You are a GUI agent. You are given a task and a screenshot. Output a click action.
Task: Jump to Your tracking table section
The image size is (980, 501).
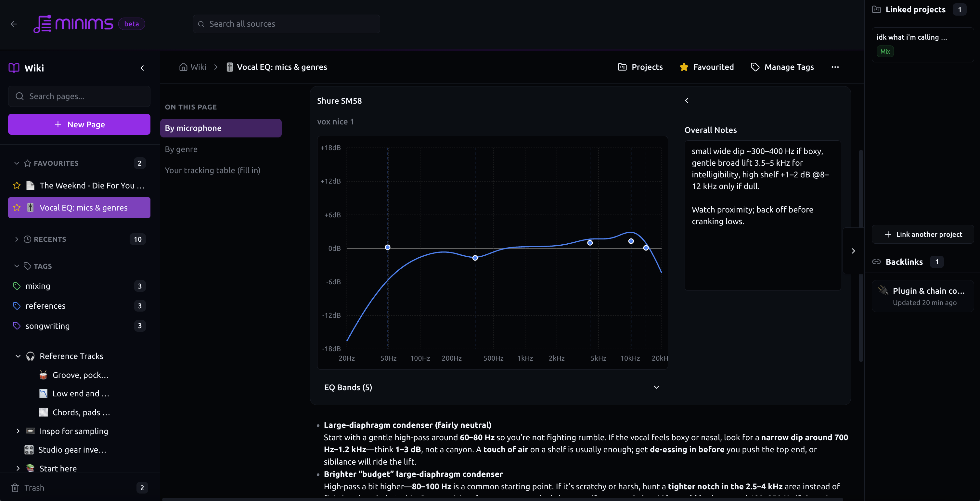click(213, 171)
